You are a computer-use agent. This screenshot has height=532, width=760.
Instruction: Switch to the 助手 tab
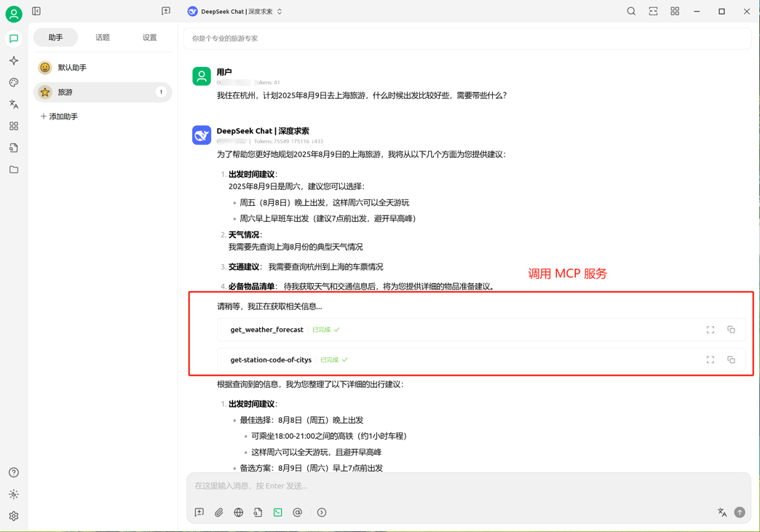click(x=56, y=37)
